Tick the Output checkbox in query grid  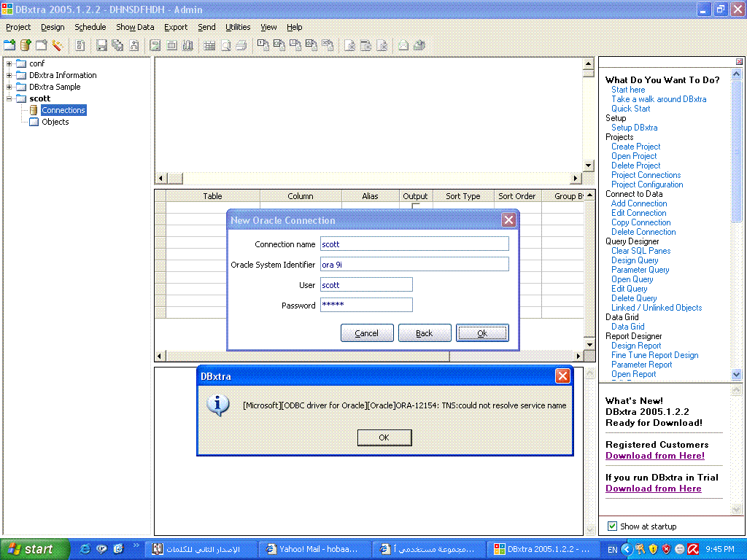coord(416,207)
